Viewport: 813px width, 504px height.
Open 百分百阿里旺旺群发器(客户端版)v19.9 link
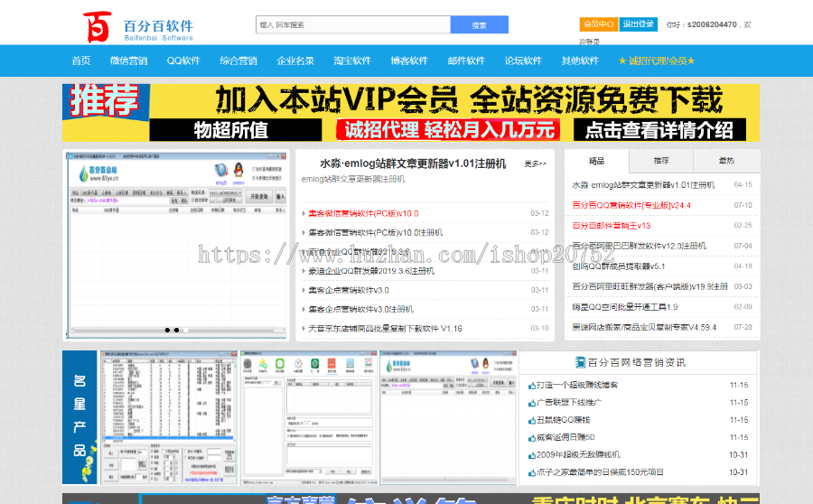[x=649, y=286]
